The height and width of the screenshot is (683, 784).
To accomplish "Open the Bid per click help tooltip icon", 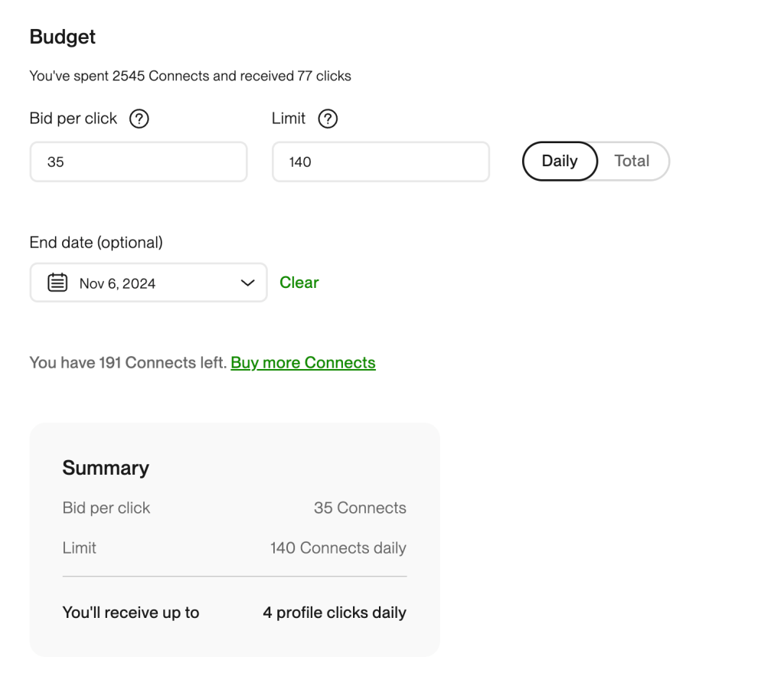I will click(x=141, y=118).
